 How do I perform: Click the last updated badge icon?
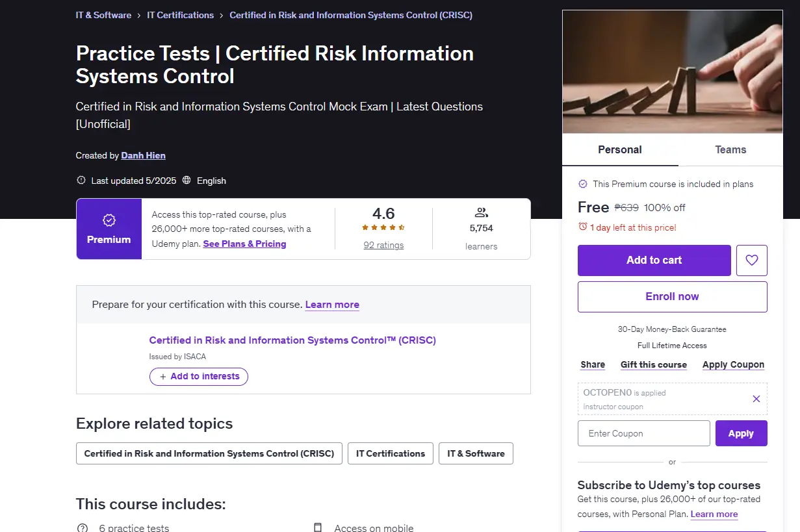pos(81,181)
